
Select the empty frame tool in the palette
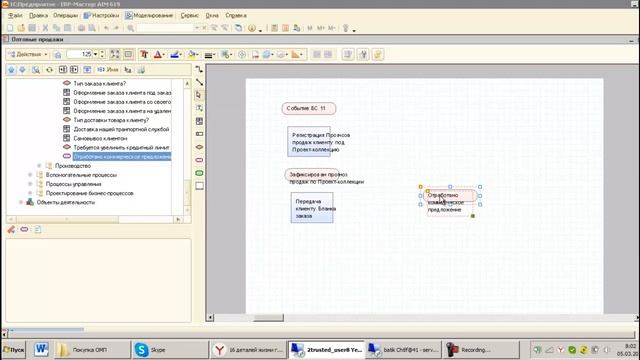(x=199, y=186)
